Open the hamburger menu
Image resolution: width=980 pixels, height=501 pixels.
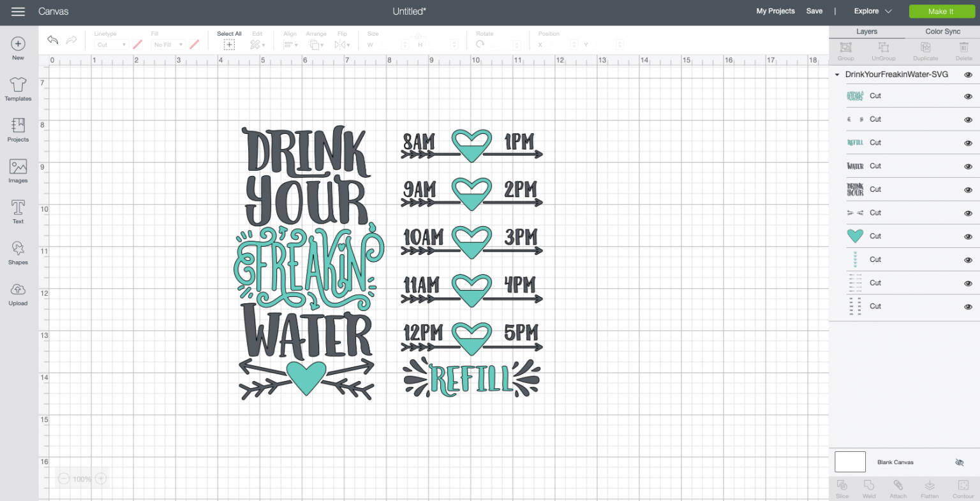tap(18, 11)
